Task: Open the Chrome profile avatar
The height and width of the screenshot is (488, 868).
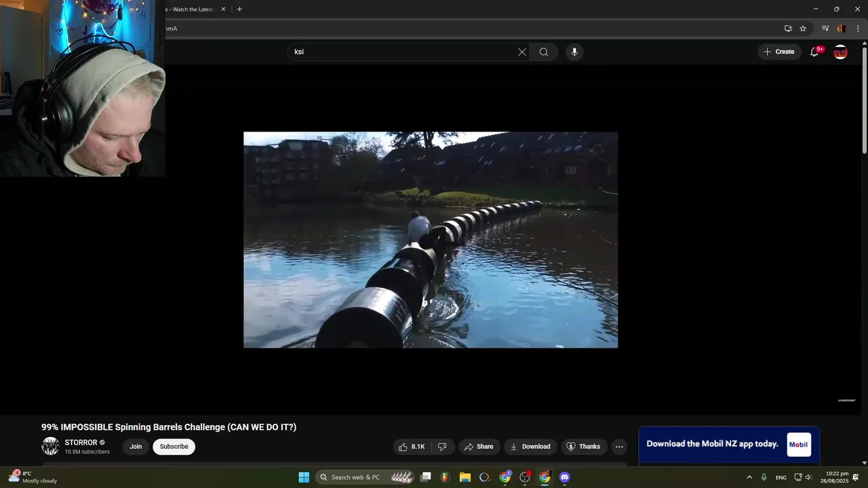Action: pos(842,28)
